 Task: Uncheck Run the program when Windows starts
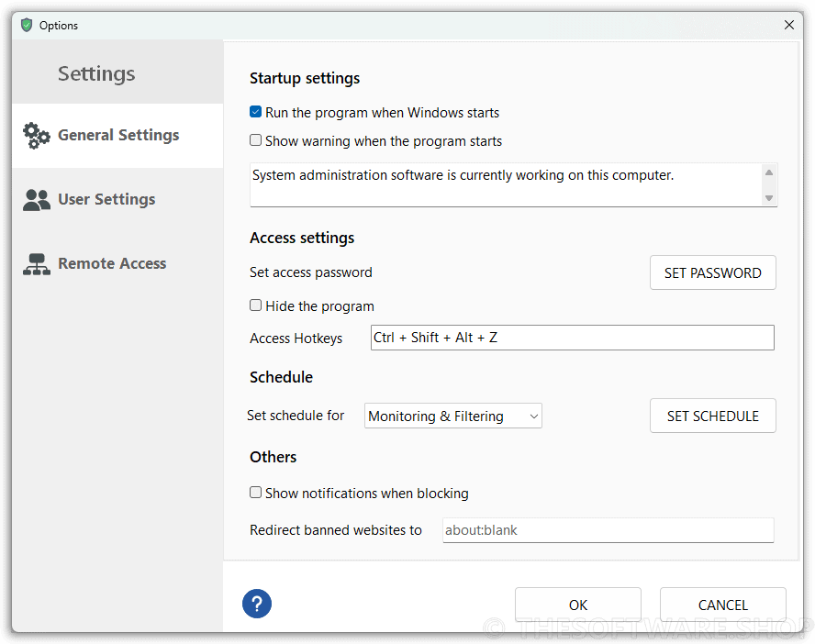coord(255,112)
